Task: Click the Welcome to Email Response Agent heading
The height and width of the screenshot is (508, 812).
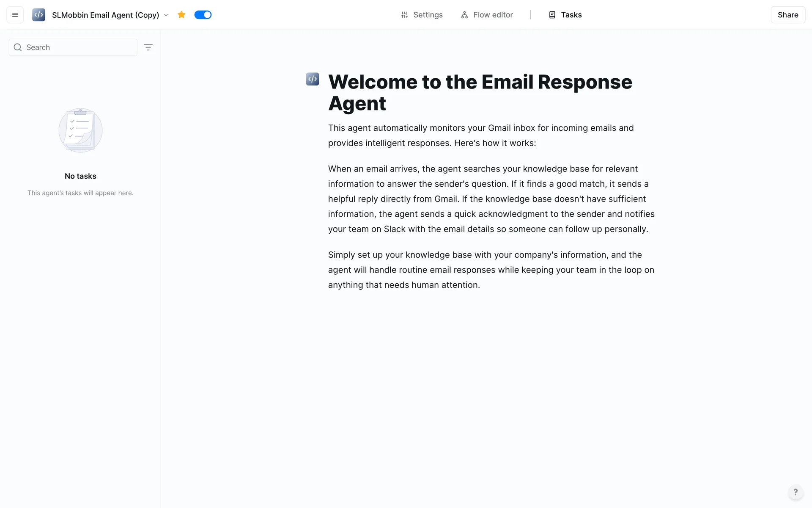Action: click(x=480, y=92)
